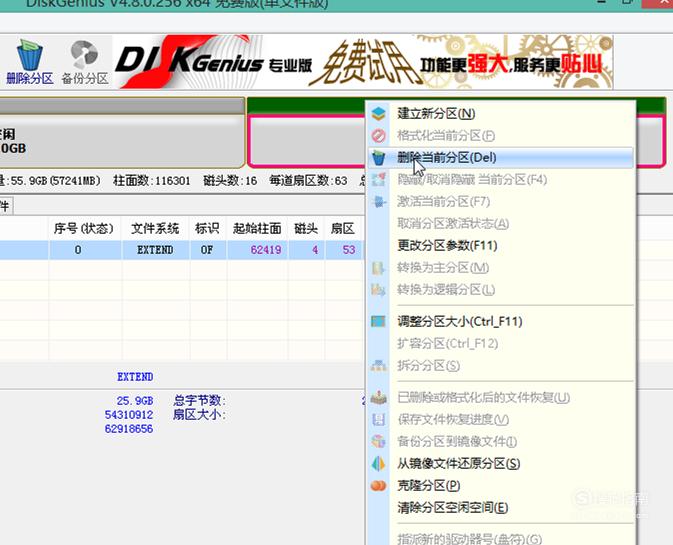Click the 已删除或格式化后的文件恢复 icon
The width and height of the screenshot is (673, 545).
378,397
